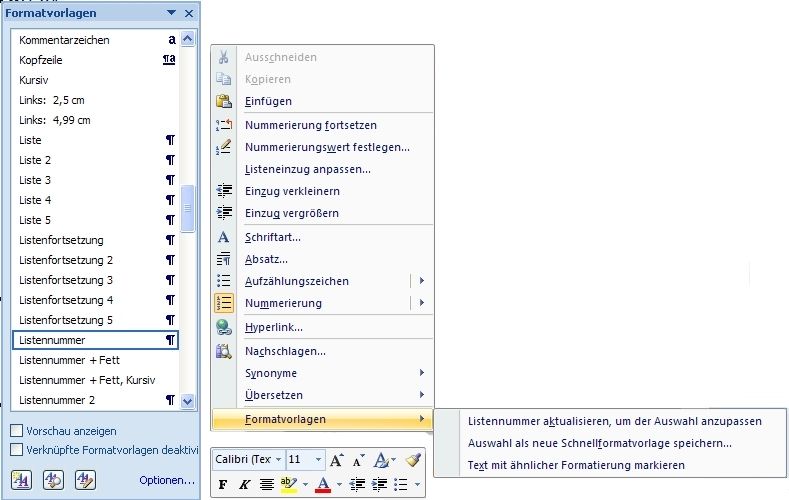Toggle italic K formatting in mini toolbar

244,485
